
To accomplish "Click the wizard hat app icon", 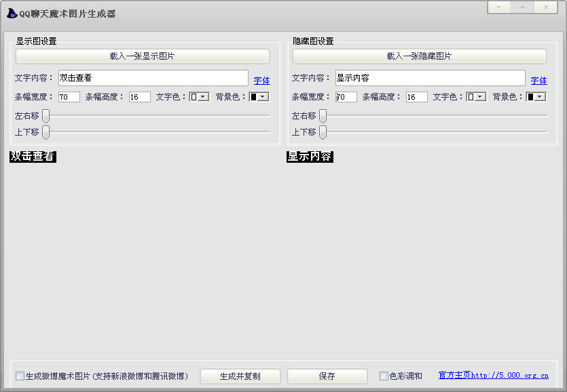I will pyautogui.click(x=12, y=14).
